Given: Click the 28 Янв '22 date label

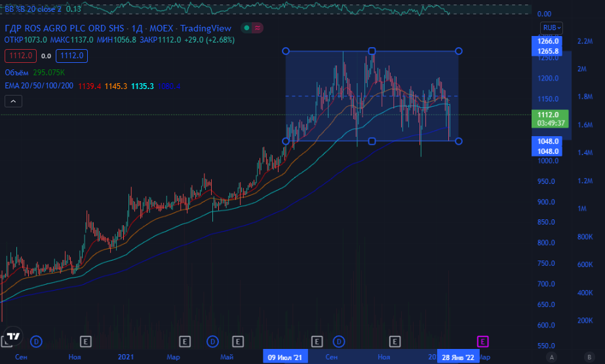Looking at the screenshot, I should [458, 357].
